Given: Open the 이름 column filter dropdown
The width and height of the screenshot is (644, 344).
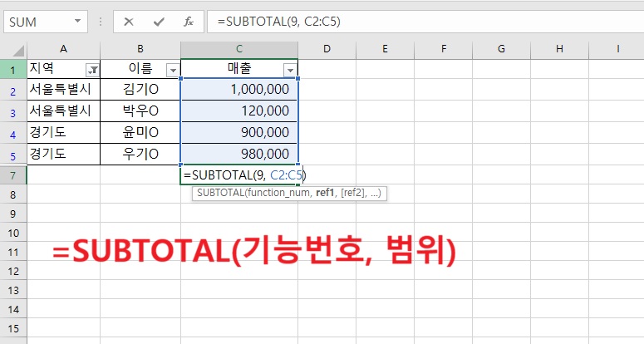Looking at the screenshot, I should tap(173, 70).
